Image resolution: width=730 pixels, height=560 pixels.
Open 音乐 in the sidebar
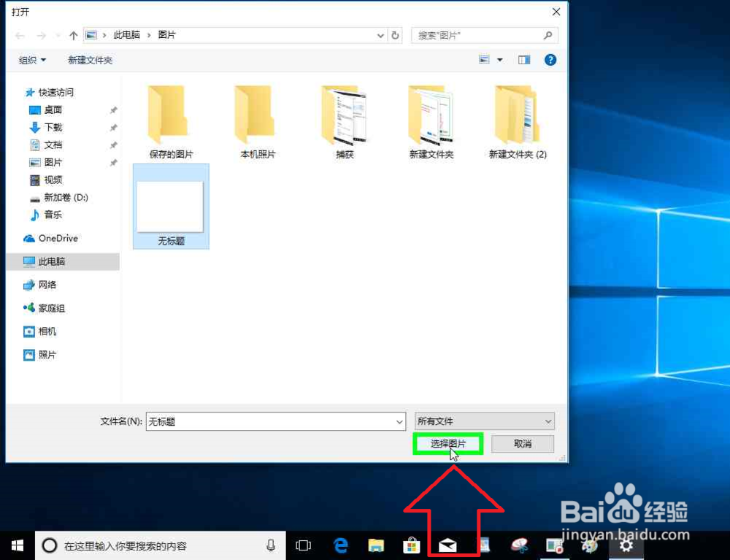45,215
